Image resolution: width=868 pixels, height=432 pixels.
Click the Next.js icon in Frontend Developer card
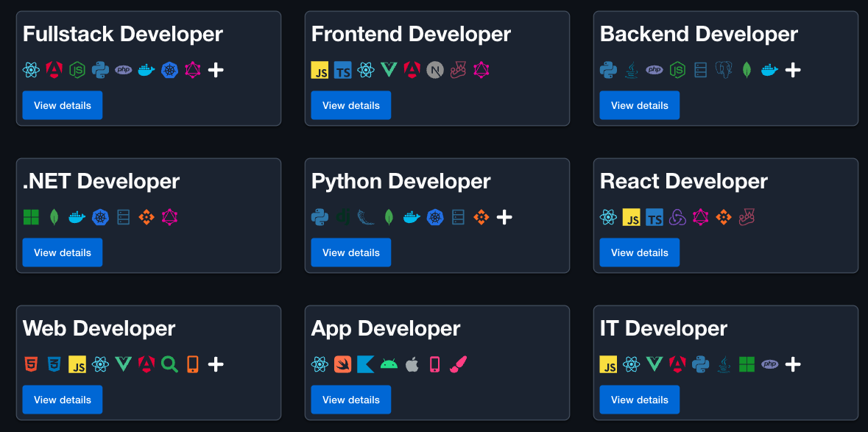point(435,70)
